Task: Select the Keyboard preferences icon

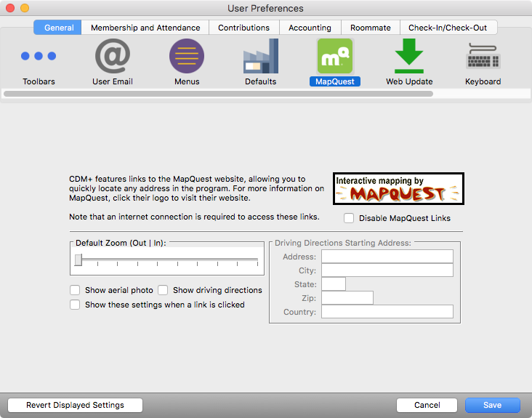Action: (x=483, y=57)
